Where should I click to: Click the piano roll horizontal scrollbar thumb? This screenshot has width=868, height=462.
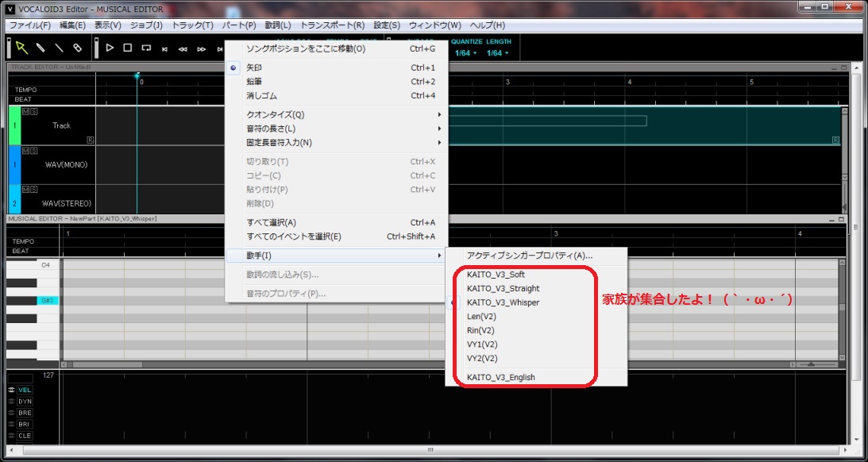(x=107, y=364)
